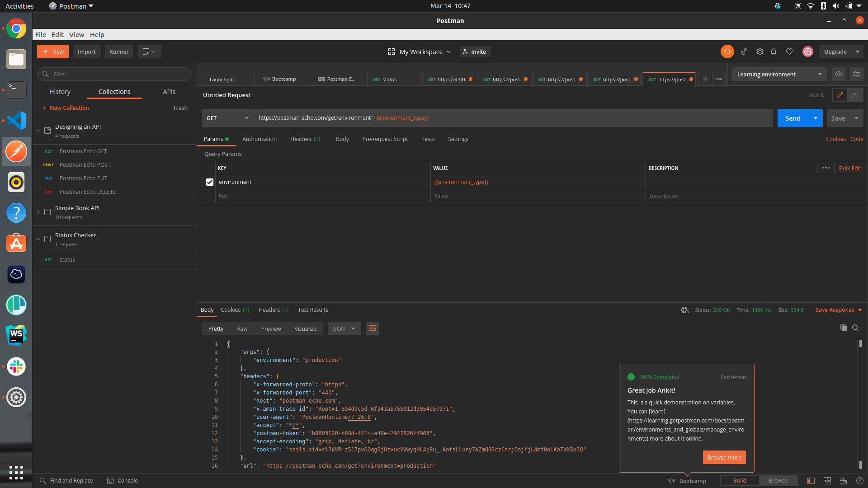Copy the response body to clipboard
868x488 pixels.
844,328
